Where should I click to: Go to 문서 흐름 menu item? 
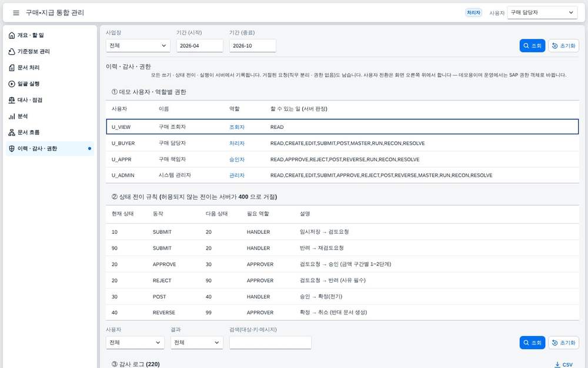[x=50, y=132]
